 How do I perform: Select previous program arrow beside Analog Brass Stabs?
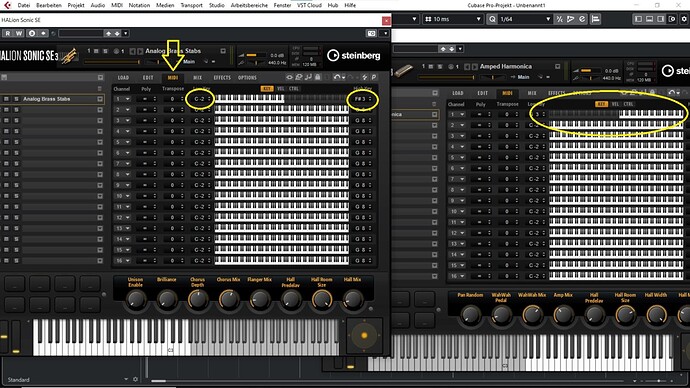tap(133, 51)
